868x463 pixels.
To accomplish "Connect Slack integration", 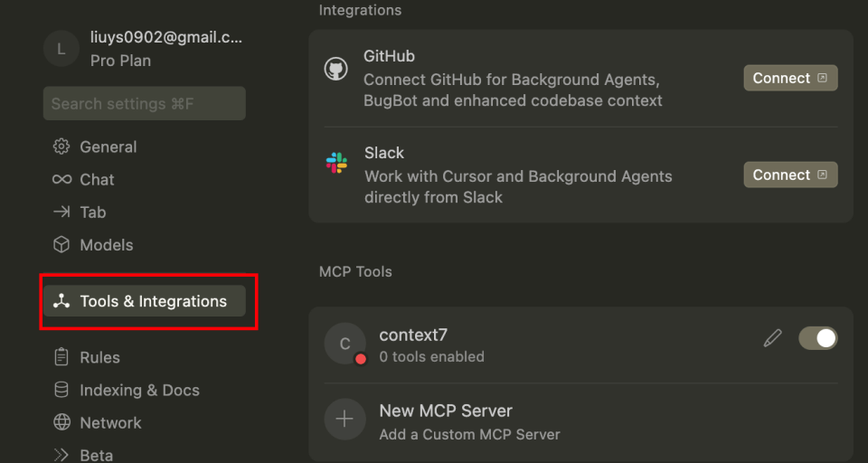I will [790, 175].
